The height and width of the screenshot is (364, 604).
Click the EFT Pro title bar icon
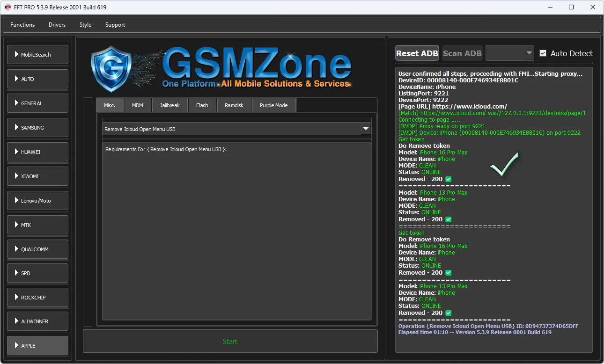point(7,7)
